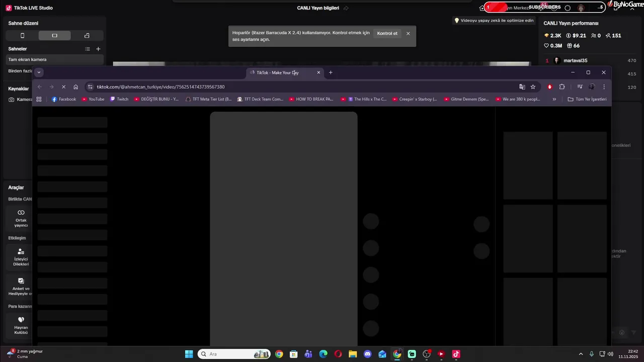Open Microsoft Edge from taskbar

323,354
